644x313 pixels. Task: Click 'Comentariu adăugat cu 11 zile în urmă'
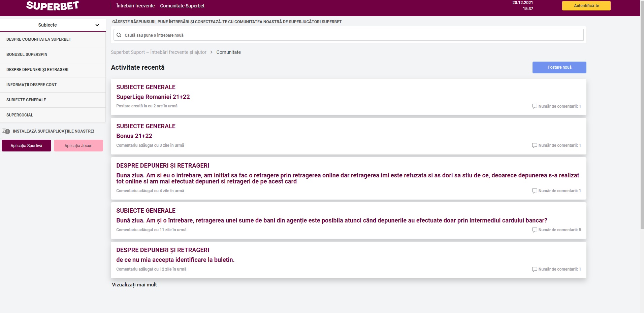pyautogui.click(x=151, y=230)
